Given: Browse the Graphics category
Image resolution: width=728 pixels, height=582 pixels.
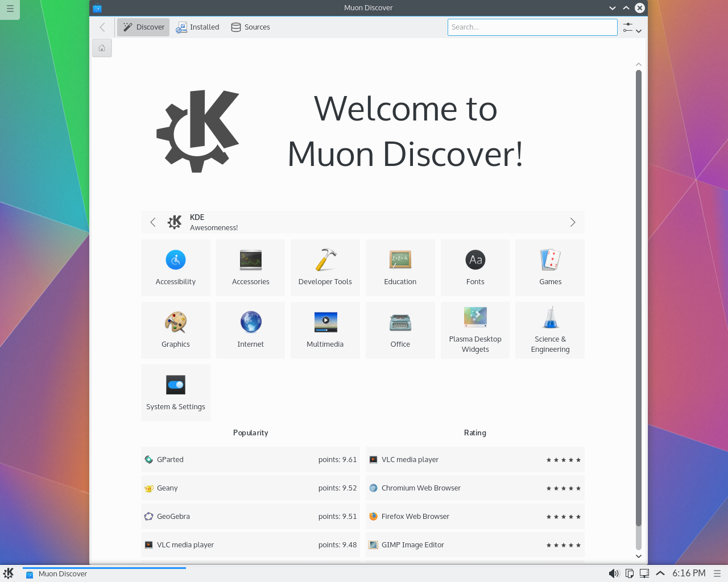Looking at the screenshot, I should [176, 330].
